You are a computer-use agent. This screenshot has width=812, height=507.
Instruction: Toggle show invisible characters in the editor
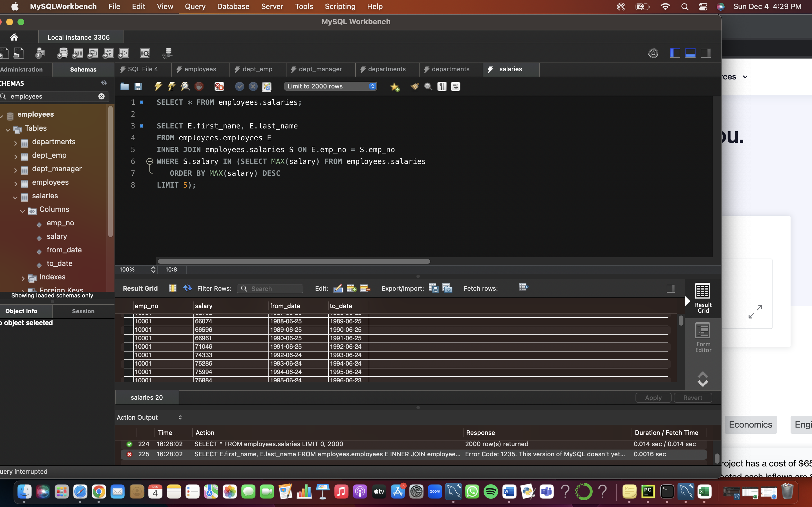coord(442,86)
